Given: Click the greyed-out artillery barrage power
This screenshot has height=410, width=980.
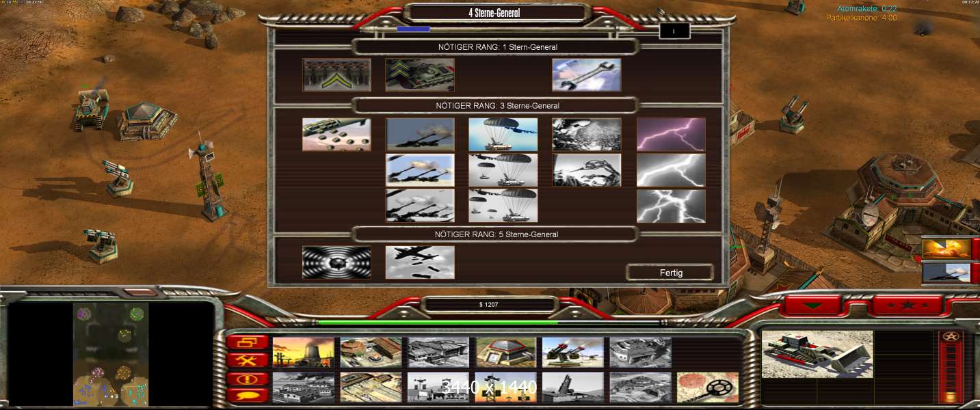Looking at the screenshot, I should tap(420, 206).
